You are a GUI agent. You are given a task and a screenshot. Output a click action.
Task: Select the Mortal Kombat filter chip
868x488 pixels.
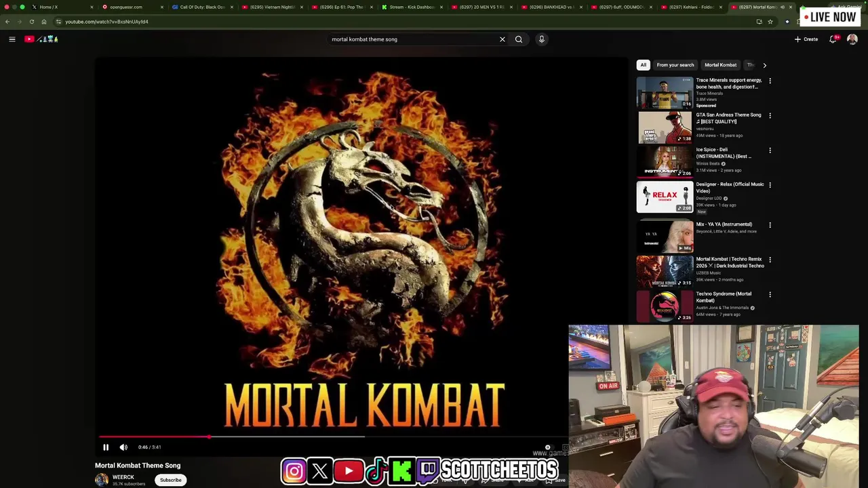tap(720, 65)
